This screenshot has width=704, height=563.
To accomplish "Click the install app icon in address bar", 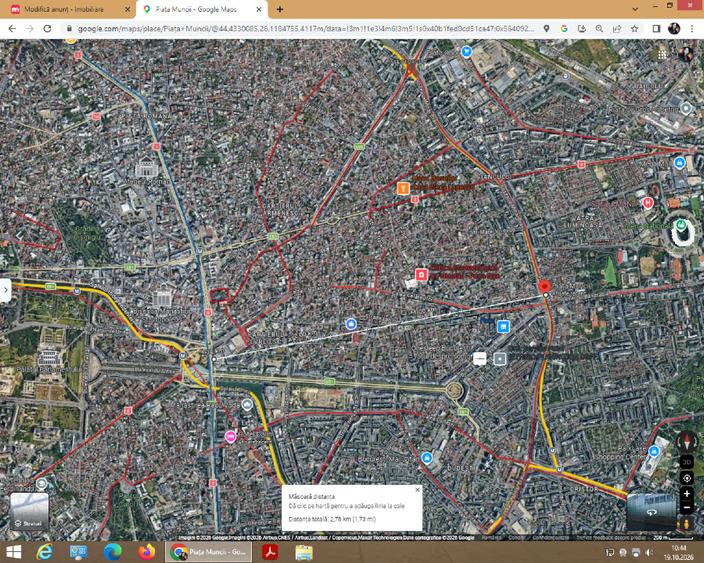I will click(581, 29).
